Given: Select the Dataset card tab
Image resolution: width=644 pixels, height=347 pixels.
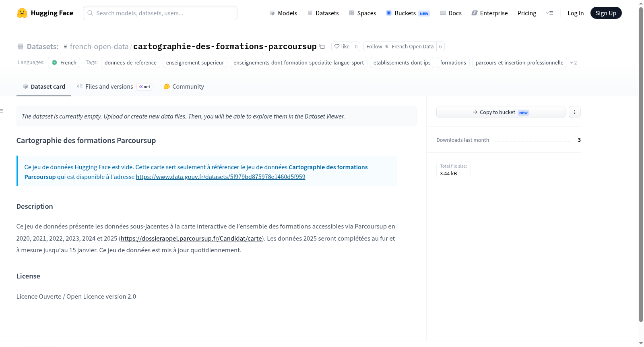Looking at the screenshot, I should pyautogui.click(x=43, y=87).
